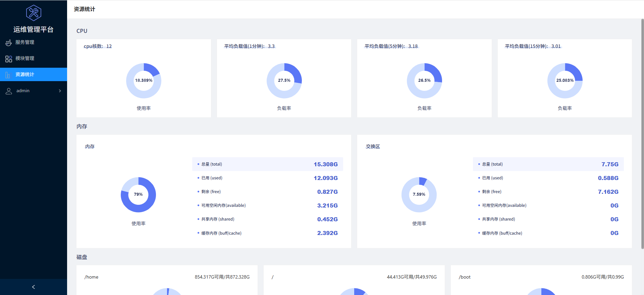Collapse the sidebar with bottom arrow
Image resolution: width=644 pixels, height=295 pixels.
(x=34, y=287)
